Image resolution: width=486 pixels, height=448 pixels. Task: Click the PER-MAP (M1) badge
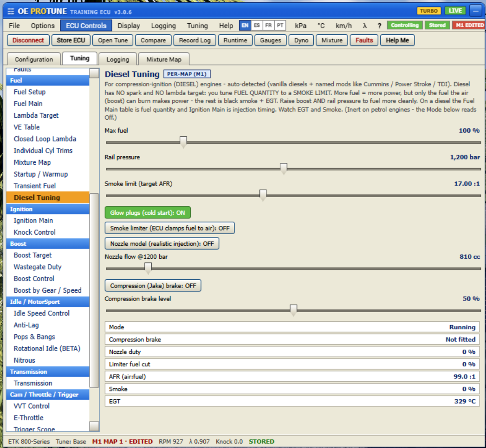[x=187, y=74]
